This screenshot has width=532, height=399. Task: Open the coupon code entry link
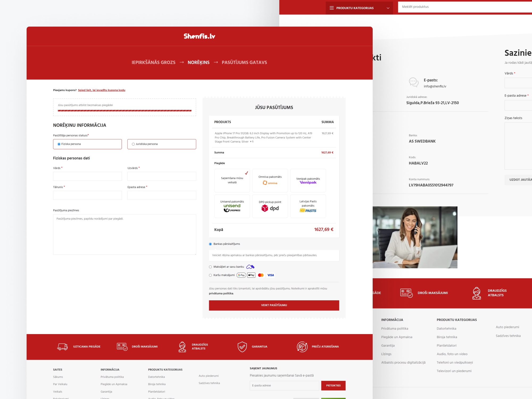(102, 90)
